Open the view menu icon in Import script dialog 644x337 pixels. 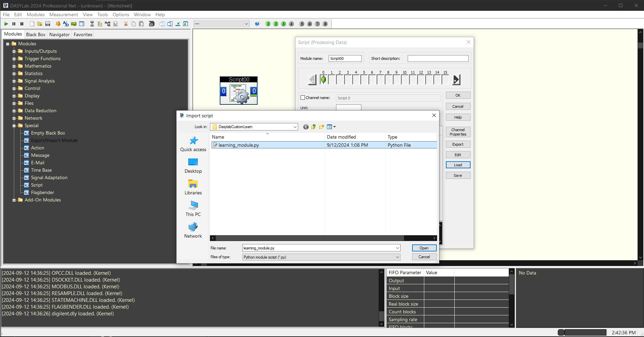[331, 127]
